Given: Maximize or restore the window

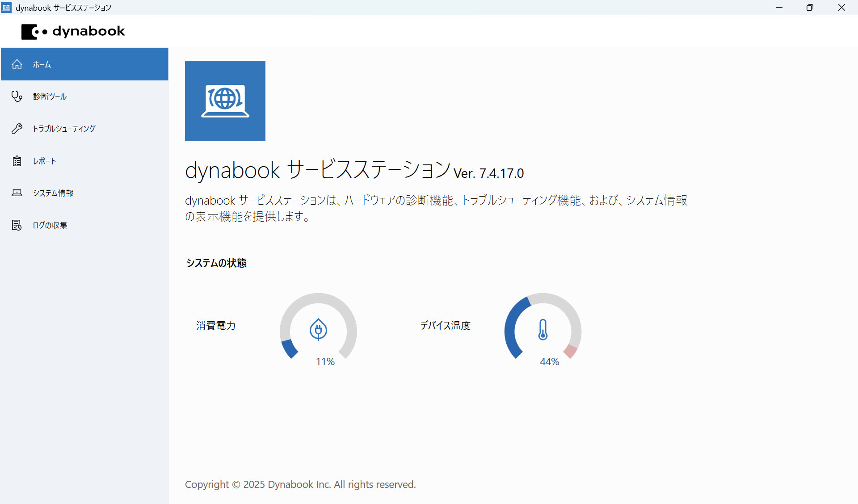Looking at the screenshot, I should point(810,8).
